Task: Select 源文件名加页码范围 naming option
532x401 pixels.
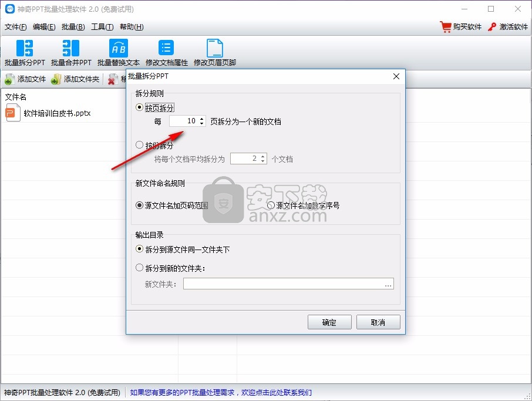Action: point(139,205)
